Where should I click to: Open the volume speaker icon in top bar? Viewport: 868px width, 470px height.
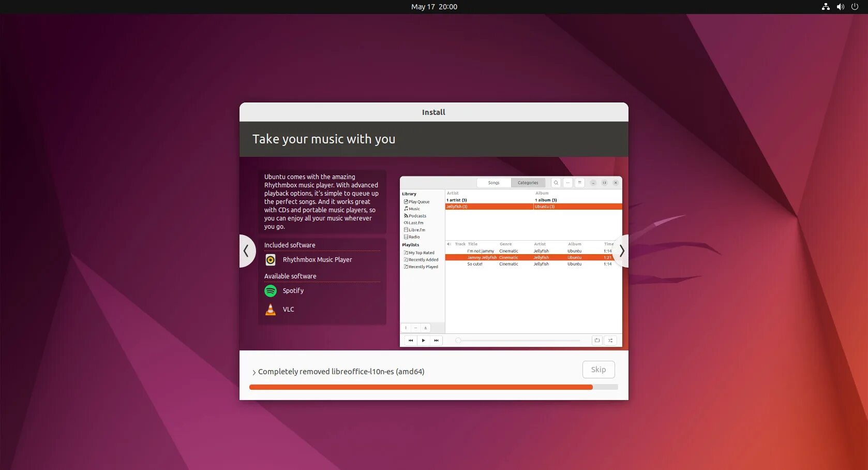[x=841, y=7]
